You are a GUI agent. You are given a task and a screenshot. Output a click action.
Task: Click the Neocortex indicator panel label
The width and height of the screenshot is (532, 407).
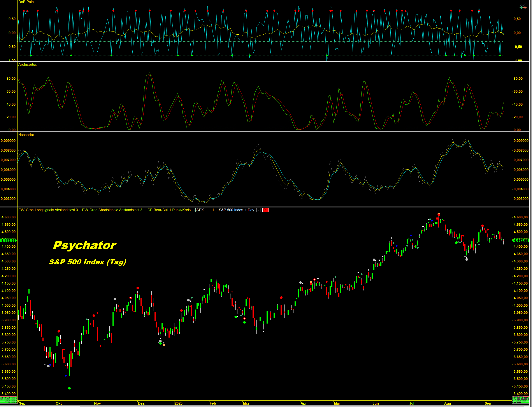26,135
